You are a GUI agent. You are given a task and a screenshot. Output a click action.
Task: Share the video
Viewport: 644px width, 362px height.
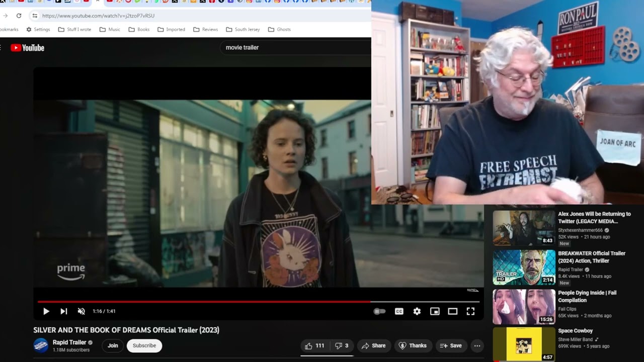click(x=373, y=345)
